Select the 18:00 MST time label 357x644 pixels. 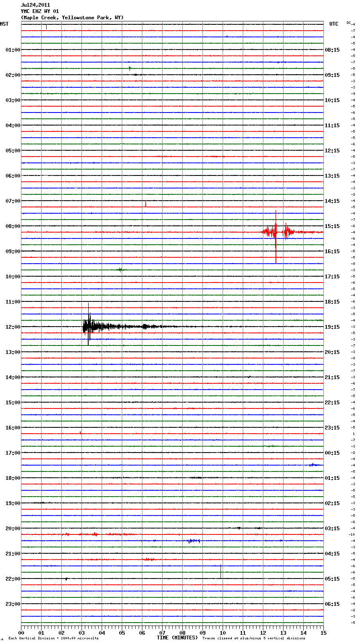coord(13,478)
